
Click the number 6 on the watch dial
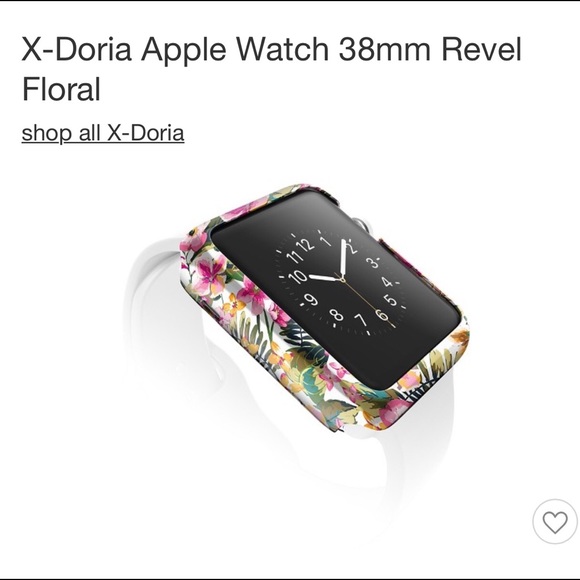tap(382, 315)
